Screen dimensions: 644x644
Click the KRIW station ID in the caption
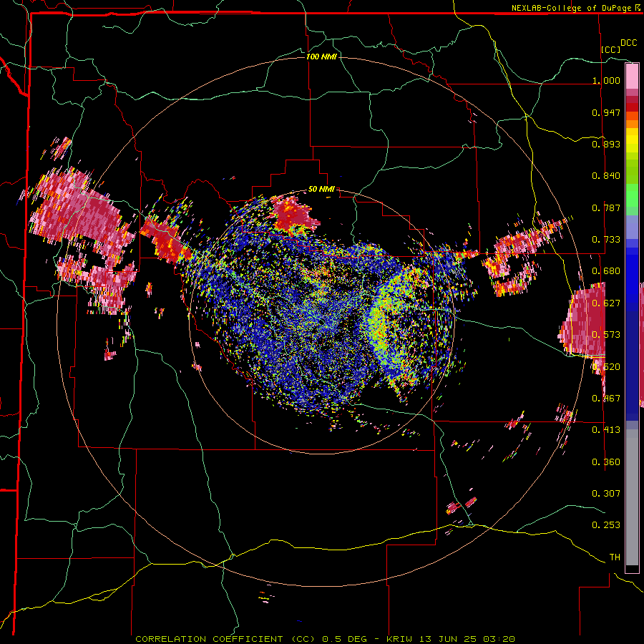(x=399, y=639)
